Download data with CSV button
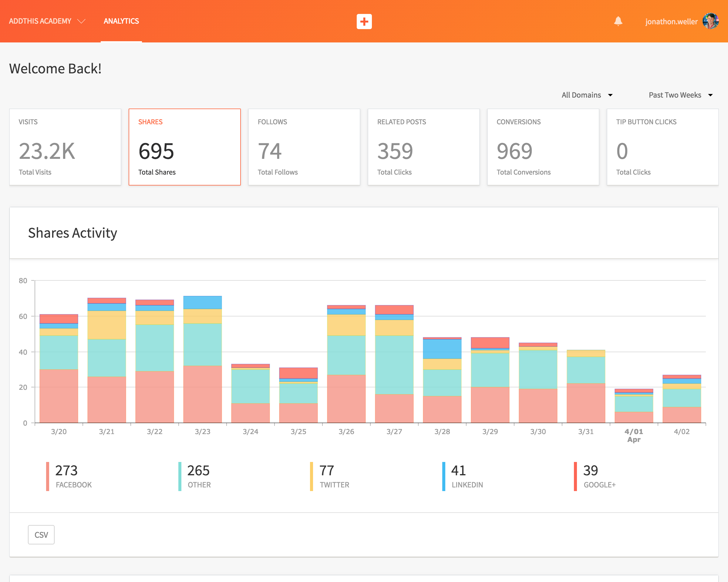 pos(41,534)
